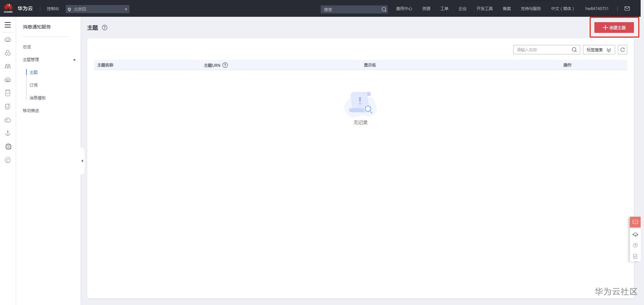
Task: Click the 创建主题 button
Action: tap(614, 28)
